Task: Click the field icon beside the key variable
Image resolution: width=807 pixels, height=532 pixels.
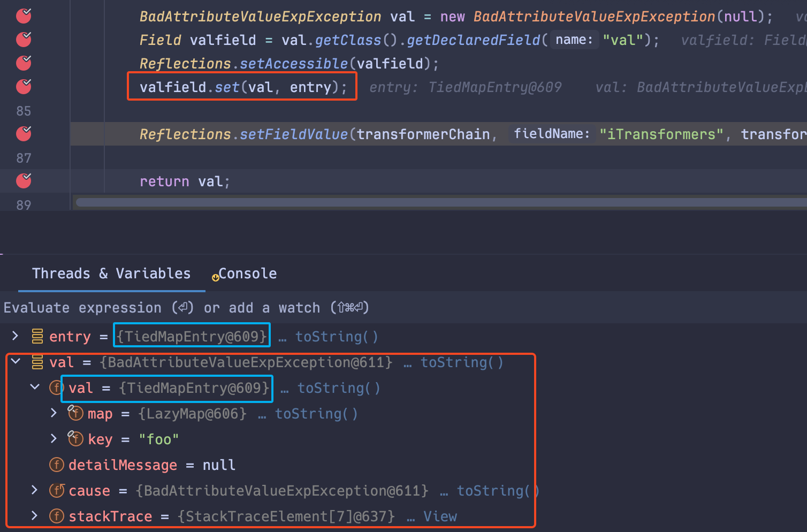Action: (75, 439)
